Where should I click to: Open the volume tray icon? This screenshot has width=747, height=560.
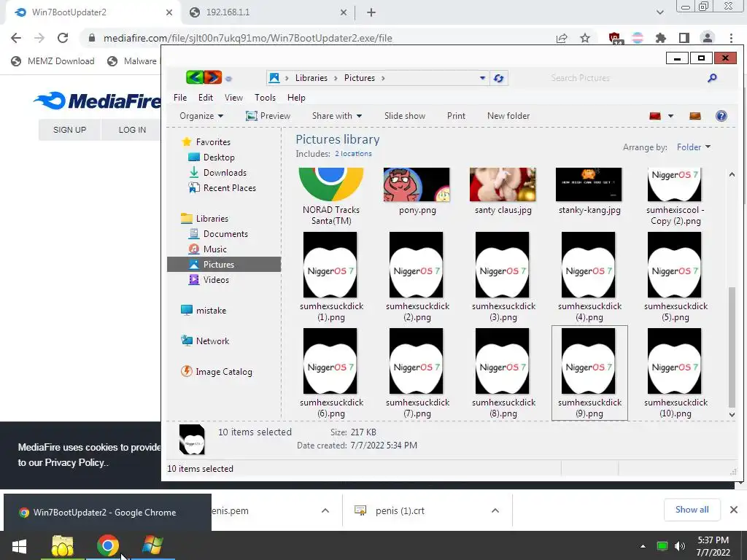[680, 546]
